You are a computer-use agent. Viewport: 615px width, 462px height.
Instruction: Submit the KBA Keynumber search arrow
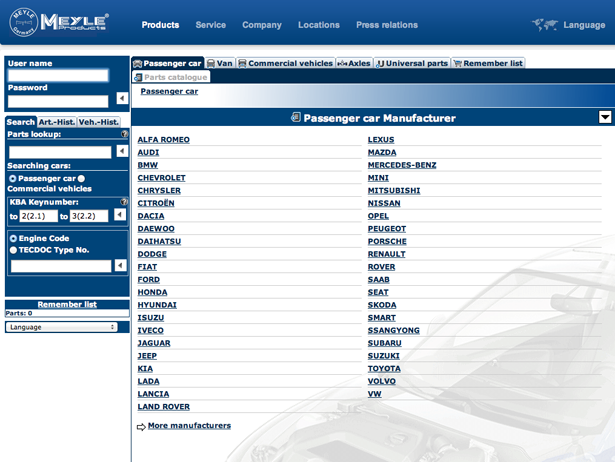[x=120, y=215]
